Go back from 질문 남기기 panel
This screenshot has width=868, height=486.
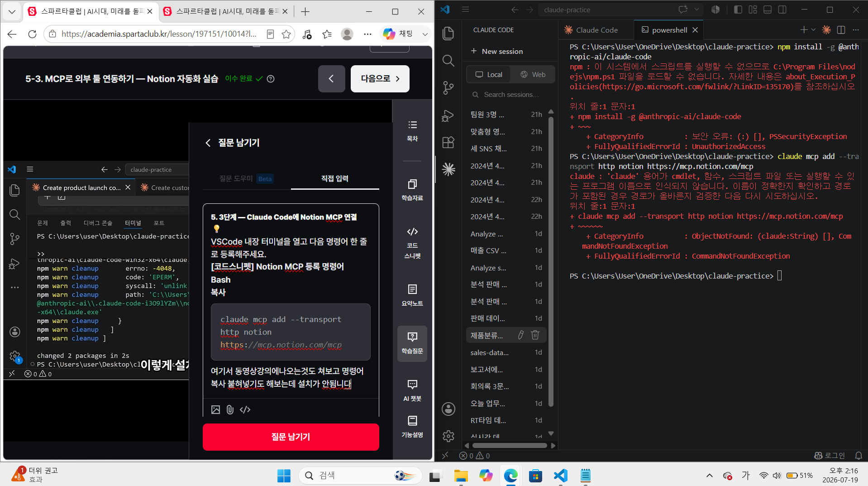(208, 143)
